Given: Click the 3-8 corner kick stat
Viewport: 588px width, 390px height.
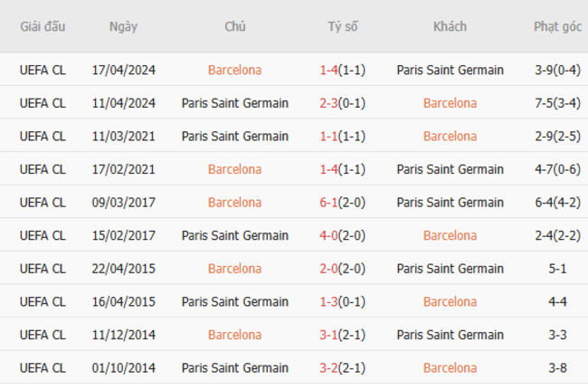Looking at the screenshot, I should click(557, 368).
